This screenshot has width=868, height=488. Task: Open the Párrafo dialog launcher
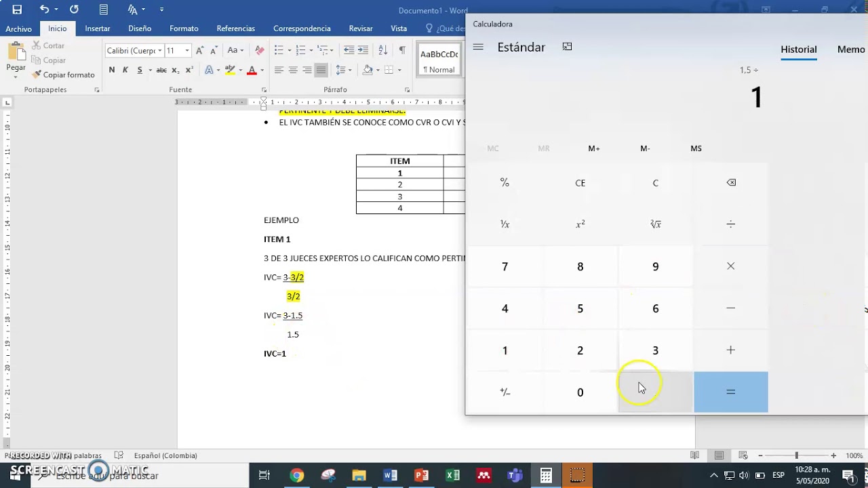(x=407, y=90)
